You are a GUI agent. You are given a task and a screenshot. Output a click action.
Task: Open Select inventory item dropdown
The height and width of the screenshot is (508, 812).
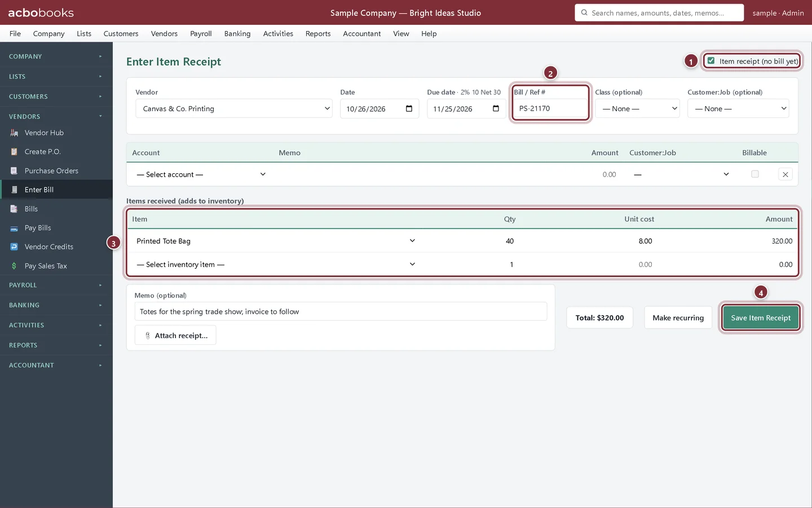[x=276, y=264]
